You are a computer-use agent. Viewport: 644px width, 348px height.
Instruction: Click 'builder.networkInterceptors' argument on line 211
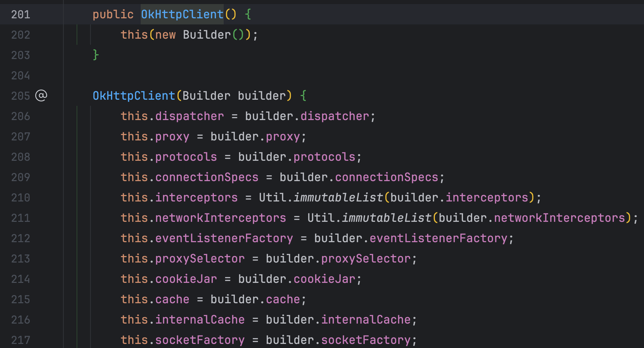(532, 218)
